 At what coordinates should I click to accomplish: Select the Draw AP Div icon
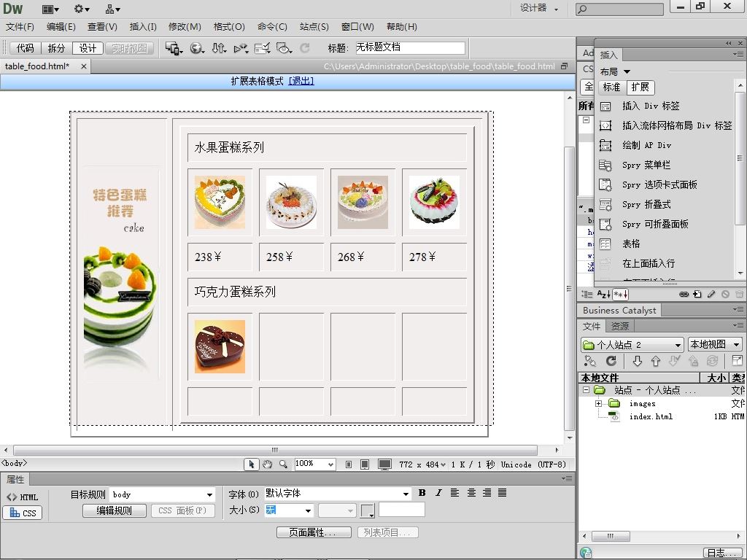(x=605, y=145)
